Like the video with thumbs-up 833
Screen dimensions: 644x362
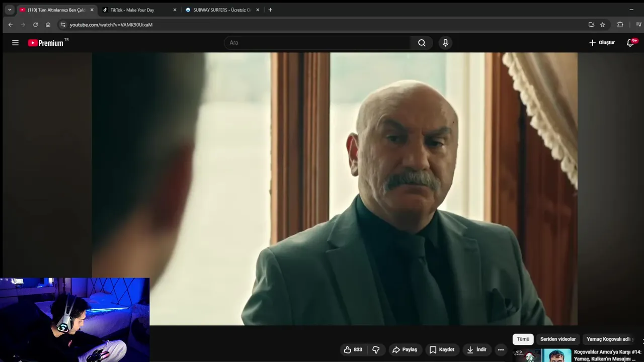[353, 349]
